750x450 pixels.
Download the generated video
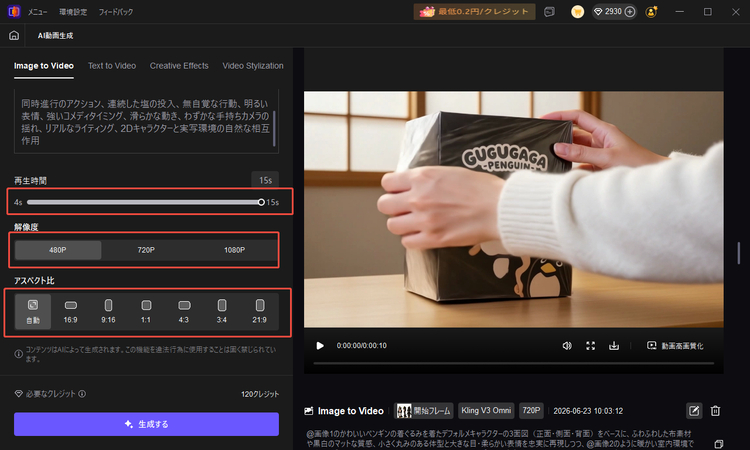coord(614,346)
